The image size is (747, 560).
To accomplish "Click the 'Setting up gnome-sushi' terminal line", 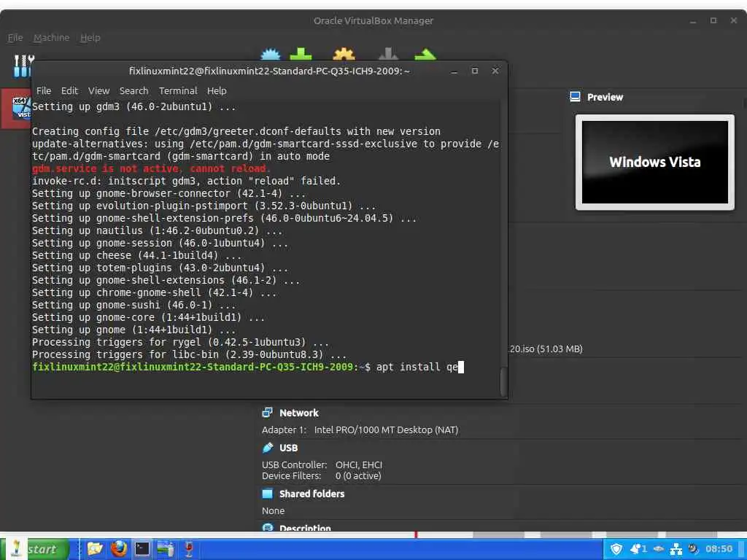I will (133, 305).
